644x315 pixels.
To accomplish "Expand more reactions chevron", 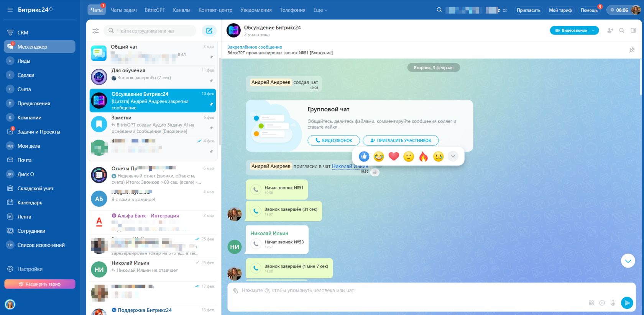I will coord(453,156).
